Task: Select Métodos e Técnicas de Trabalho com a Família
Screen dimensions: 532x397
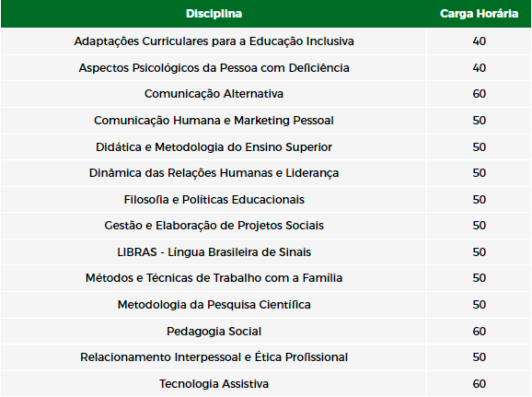Action: pos(214,278)
